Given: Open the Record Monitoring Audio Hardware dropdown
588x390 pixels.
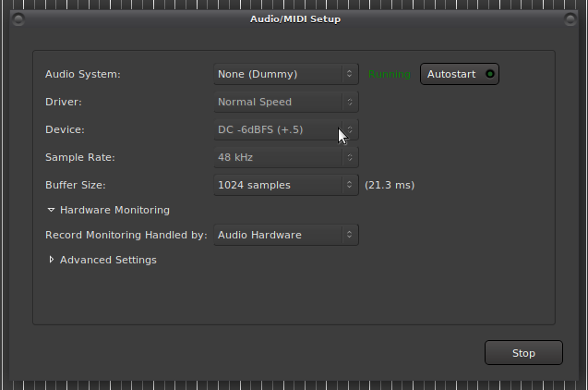Looking at the screenshot, I should click(x=286, y=235).
